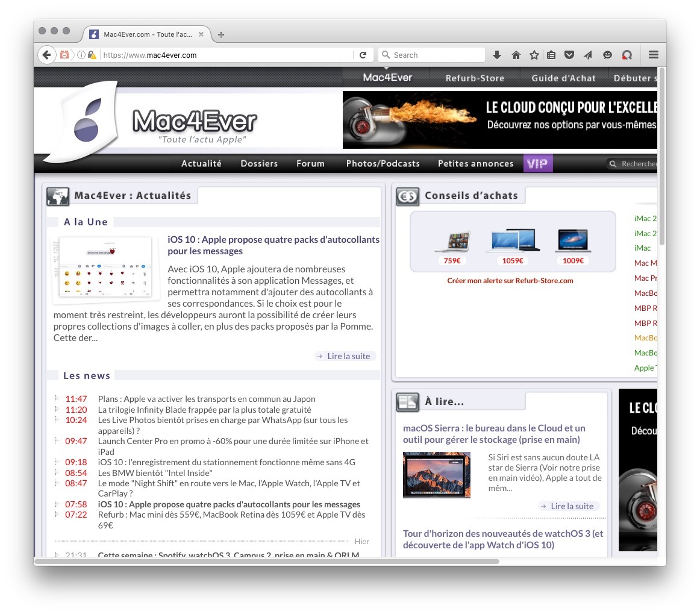
Task: Click the home icon in the browser toolbar
Action: [516, 54]
